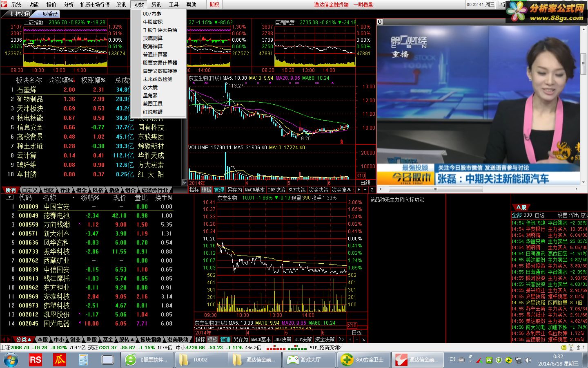The height and width of the screenshot is (368, 588).
Task: Open the 系统 menu
Action: pyautogui.click(x=16, y=4)
